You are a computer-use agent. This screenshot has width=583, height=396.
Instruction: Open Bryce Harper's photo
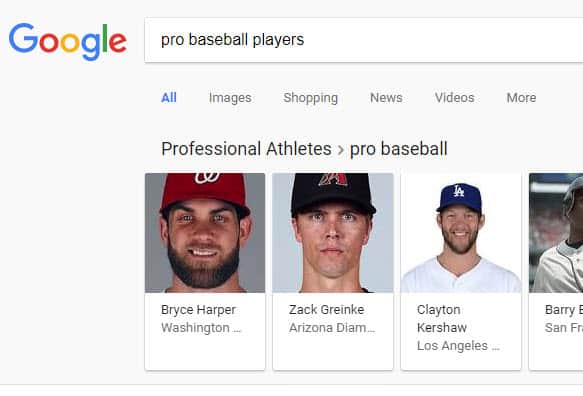click(205, 233)
